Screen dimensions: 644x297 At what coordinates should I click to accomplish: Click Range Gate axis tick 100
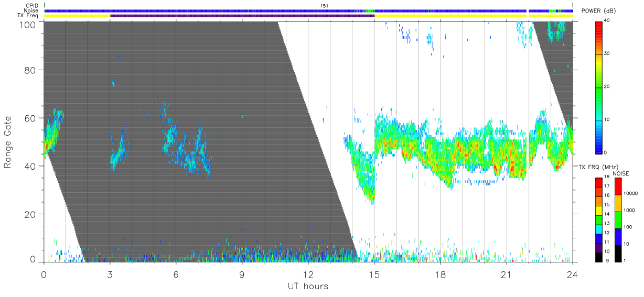click(28, 25)
